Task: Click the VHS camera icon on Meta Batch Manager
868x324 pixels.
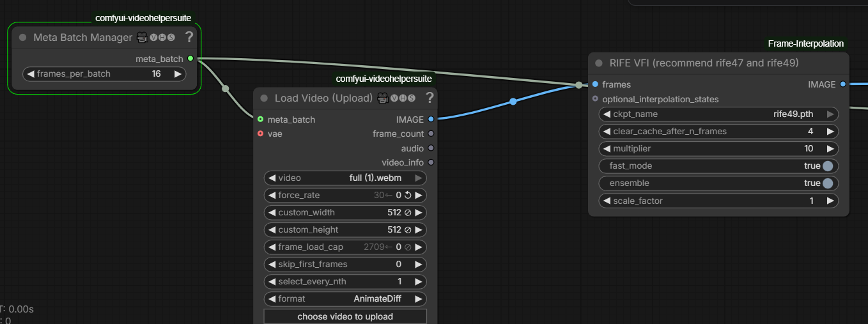Action: click(x=143, y=37)
